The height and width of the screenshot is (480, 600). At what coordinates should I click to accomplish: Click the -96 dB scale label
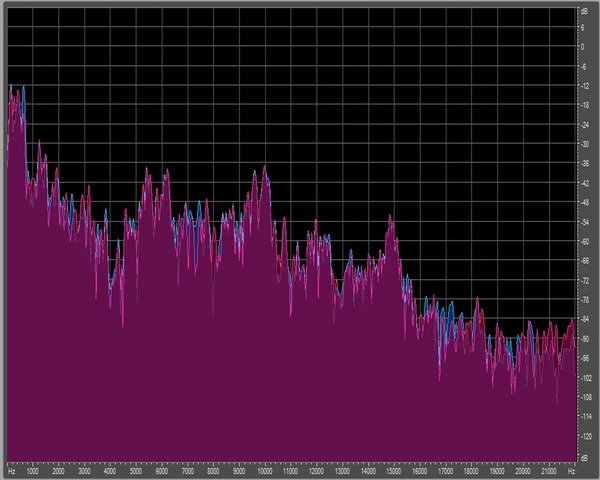584,358
